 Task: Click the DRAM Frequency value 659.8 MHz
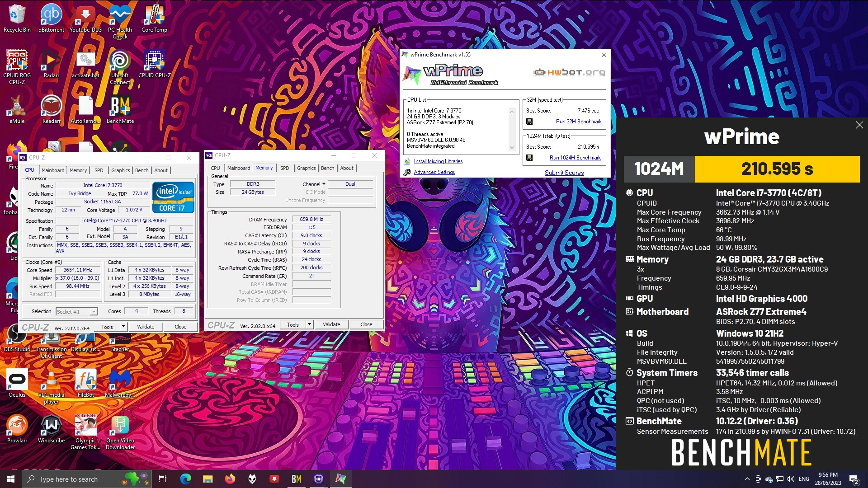[x=311, y=219]
